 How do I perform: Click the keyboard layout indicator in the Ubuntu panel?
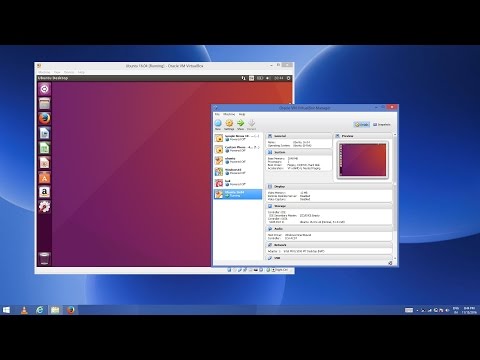point(251,78)
